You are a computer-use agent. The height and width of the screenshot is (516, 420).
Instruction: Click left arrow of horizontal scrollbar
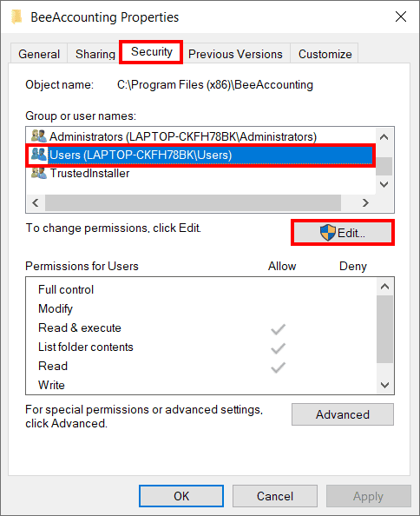(36, 202)
